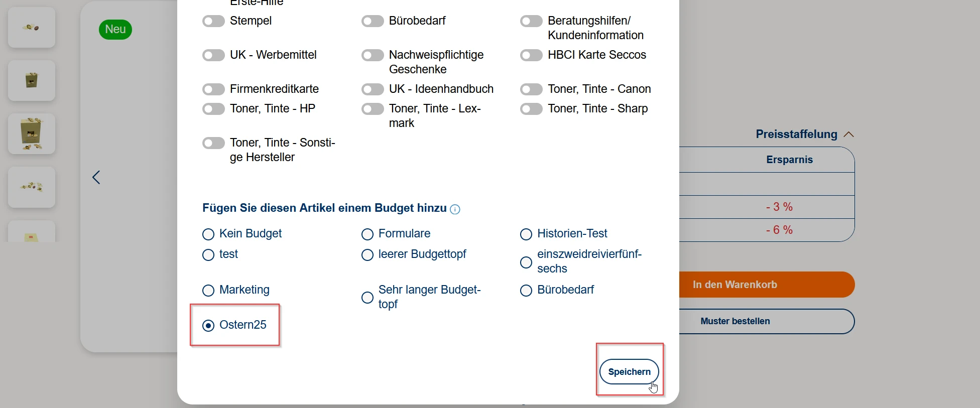Pick the Ostern25 budget radio

[208, 326]
